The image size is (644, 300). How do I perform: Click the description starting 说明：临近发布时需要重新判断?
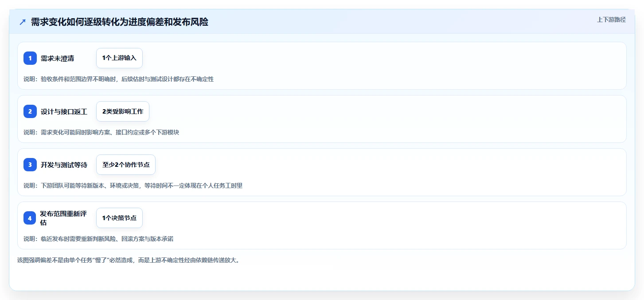click(98, 239)
